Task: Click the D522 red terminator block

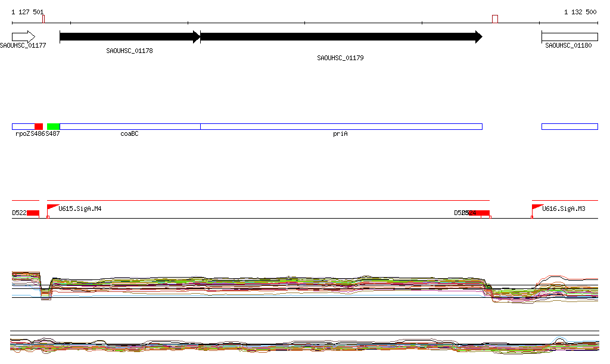Action: (x=33, y=213)
